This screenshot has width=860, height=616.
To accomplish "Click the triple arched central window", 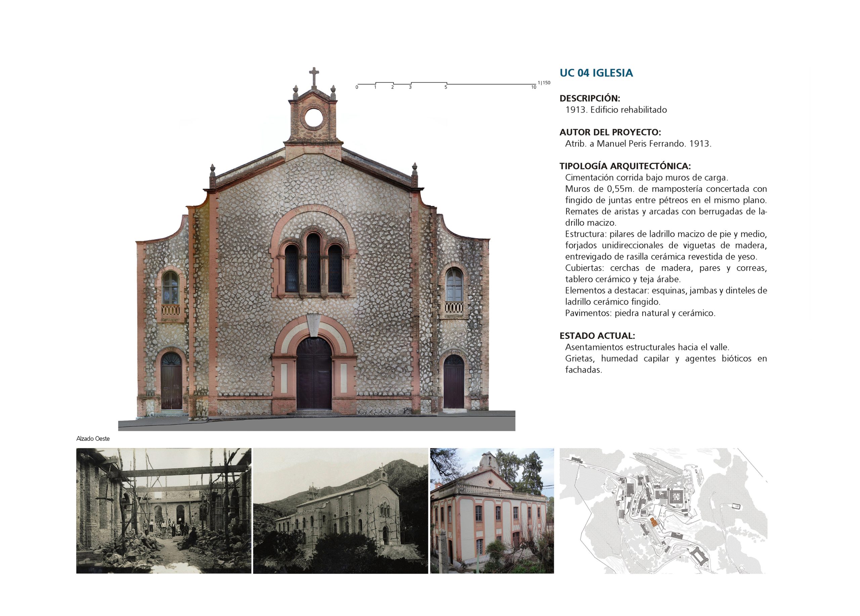I will [x=313, y=265].
